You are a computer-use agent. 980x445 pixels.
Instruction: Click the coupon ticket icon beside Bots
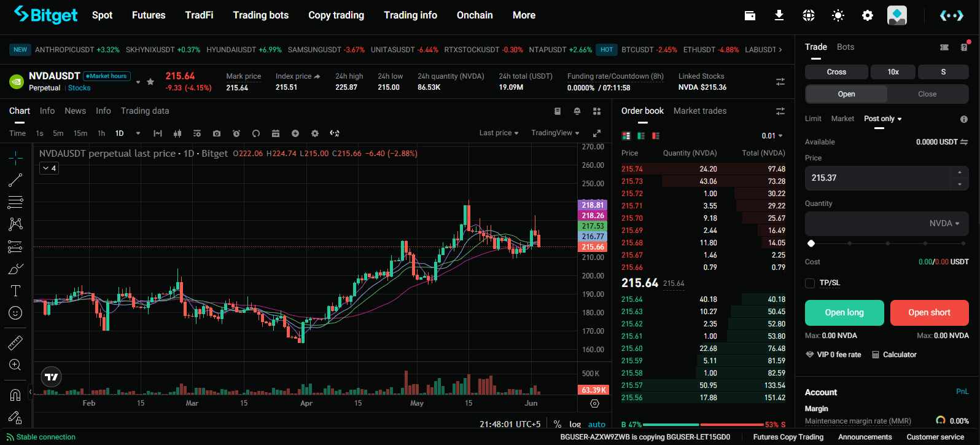[944, 47]
